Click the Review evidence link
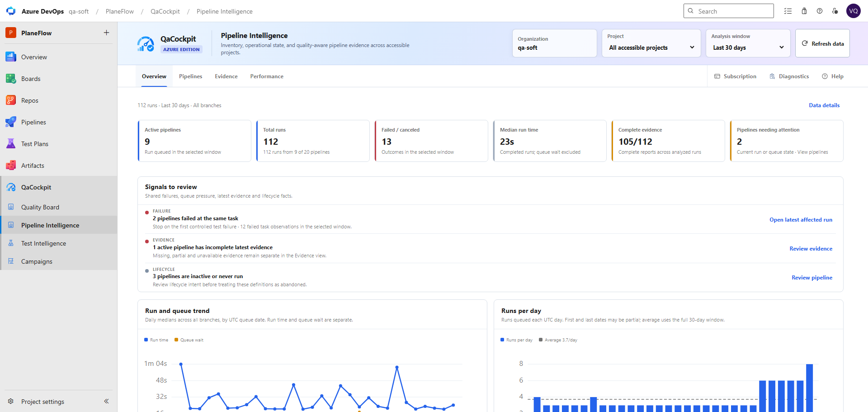 coord(811,249)
